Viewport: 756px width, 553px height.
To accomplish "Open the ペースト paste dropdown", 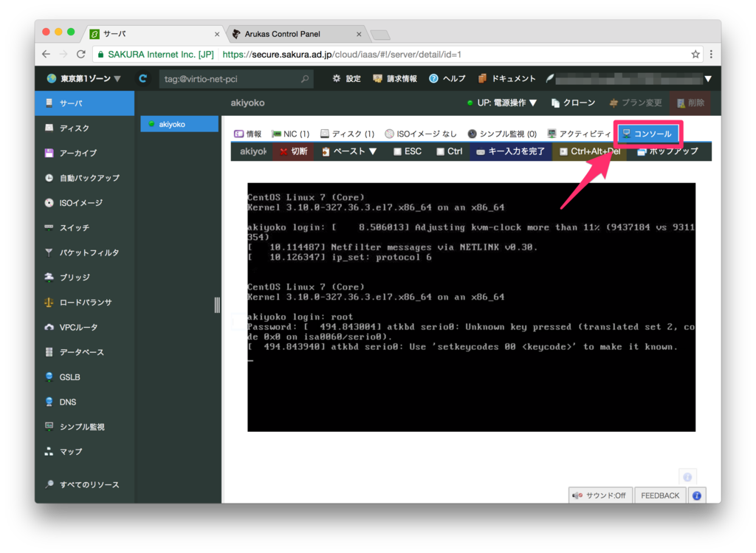I will [x=349, y=151].
